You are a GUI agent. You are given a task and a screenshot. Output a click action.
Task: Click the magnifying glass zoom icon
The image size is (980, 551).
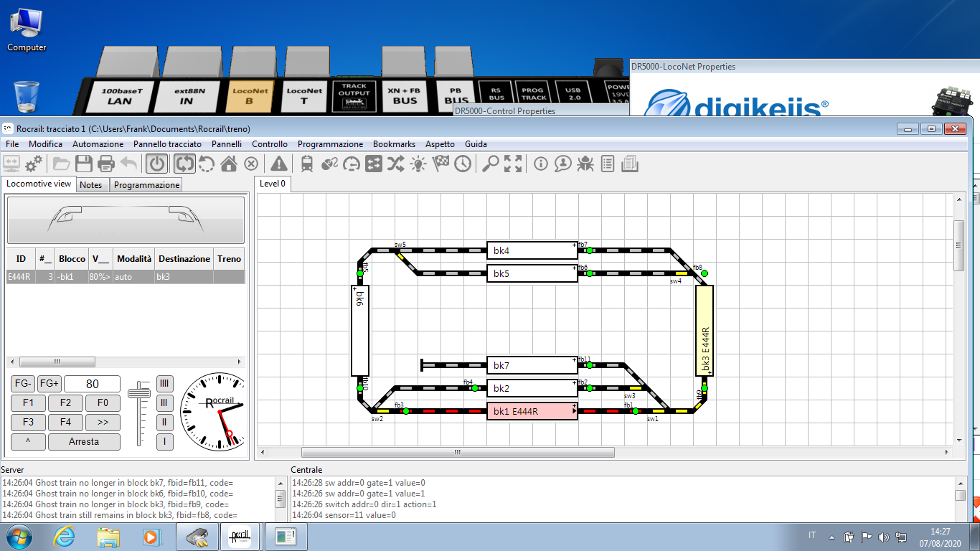(x=491, y=164)
